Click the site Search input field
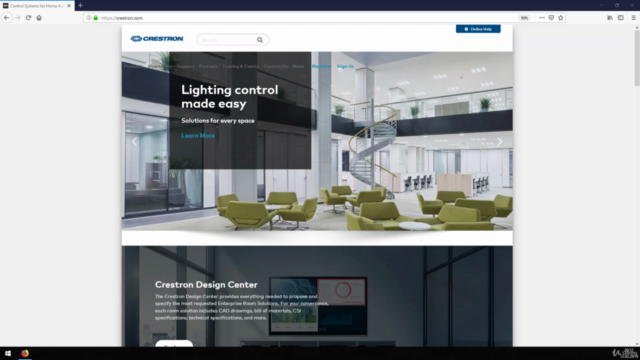This screenshot has width=640, height=360. (228, 40)
